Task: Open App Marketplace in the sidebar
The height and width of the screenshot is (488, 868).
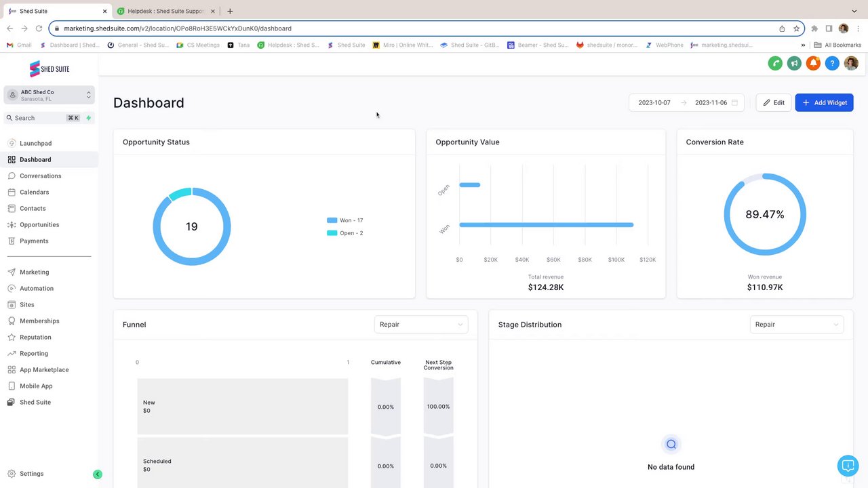Action: tap(49, 370)
